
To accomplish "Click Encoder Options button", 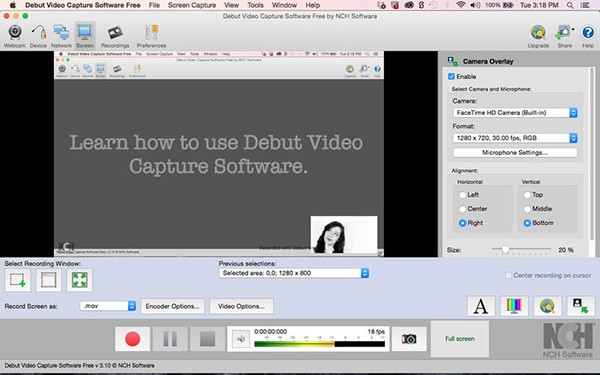I will point(173,306).
